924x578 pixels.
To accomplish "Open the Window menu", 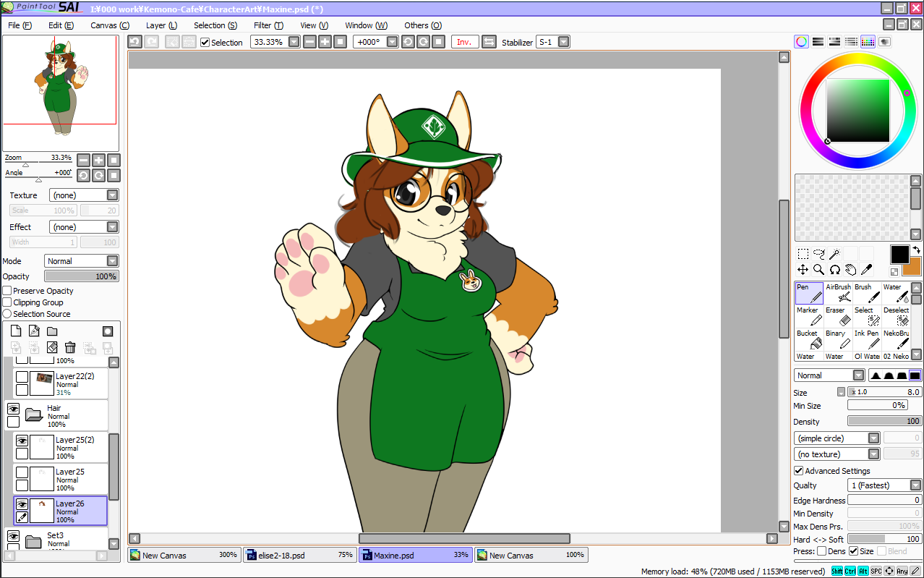I will pos(366,25).
